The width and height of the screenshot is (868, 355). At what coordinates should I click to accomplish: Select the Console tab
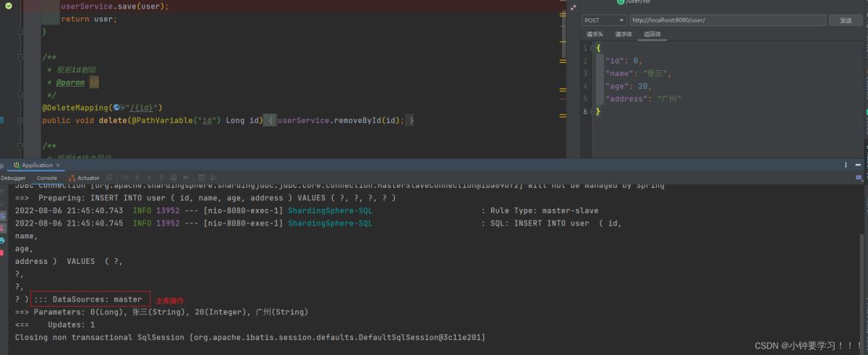pos(47,178)
